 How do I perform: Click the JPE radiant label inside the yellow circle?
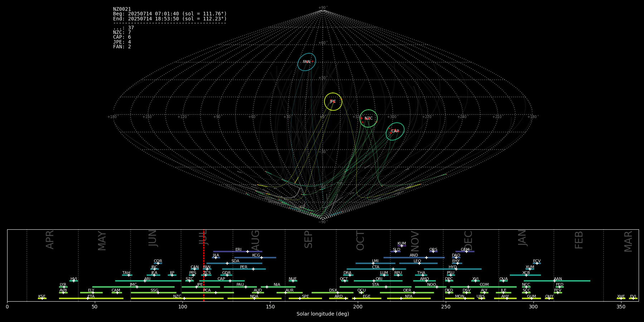333,102
